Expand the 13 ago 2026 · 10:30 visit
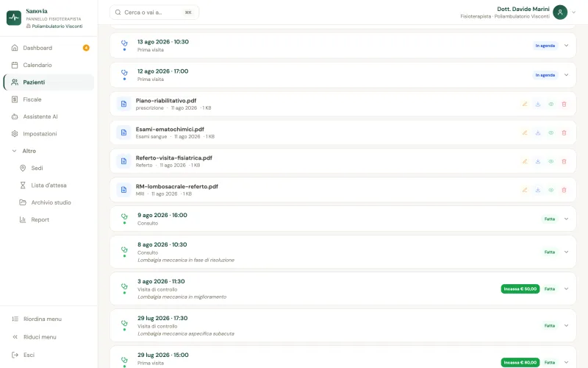588x368 pixels. 566,46
